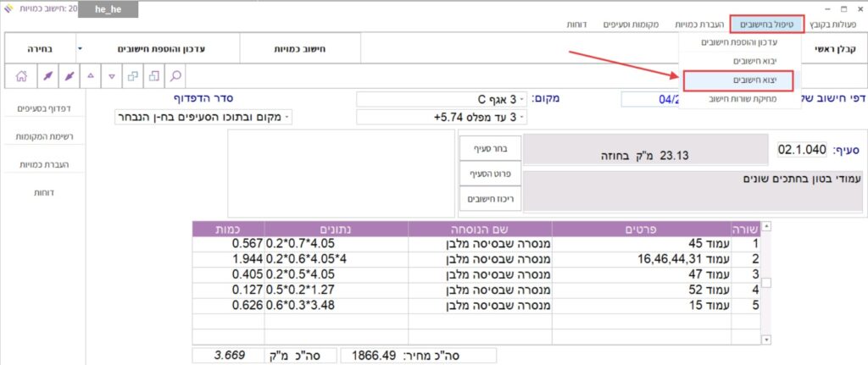Click the home icon in the toolbar
868x365 pixels.
click(x=20, y=75)
